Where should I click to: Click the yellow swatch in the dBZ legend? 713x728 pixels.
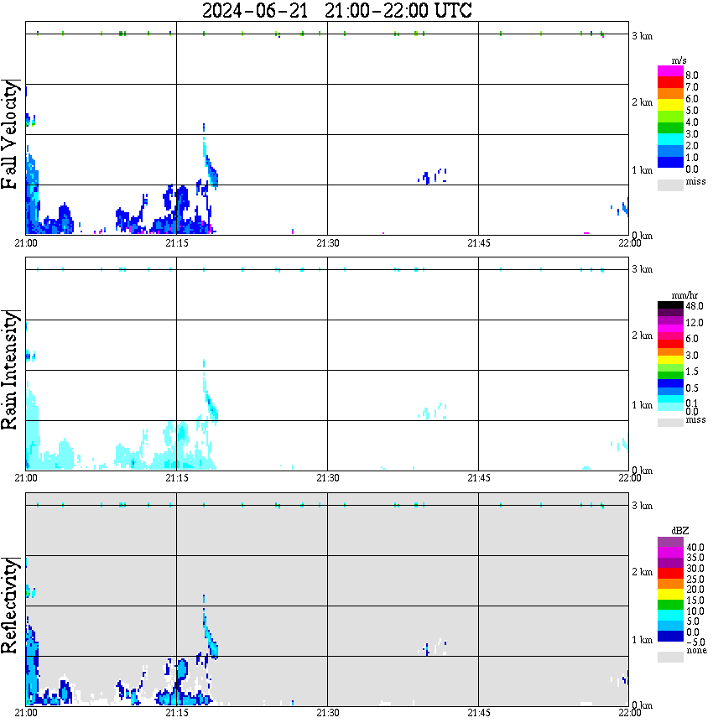(x=670, y=595)
